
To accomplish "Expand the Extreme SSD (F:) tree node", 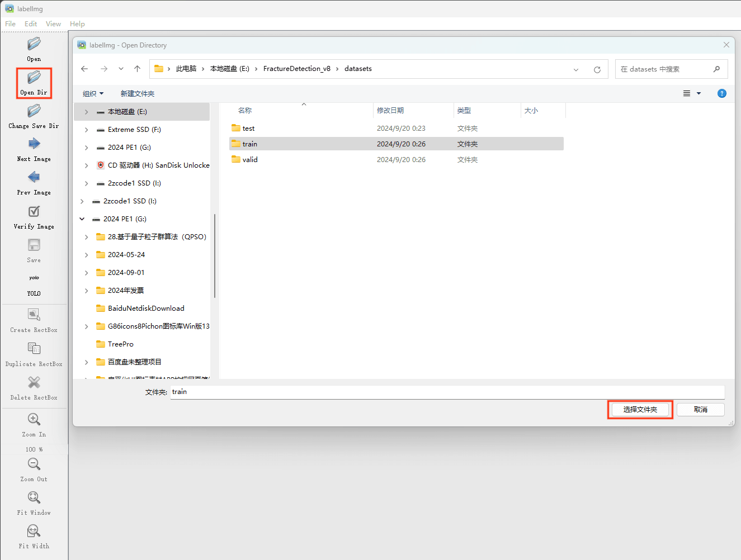I will tap(86, 130).
